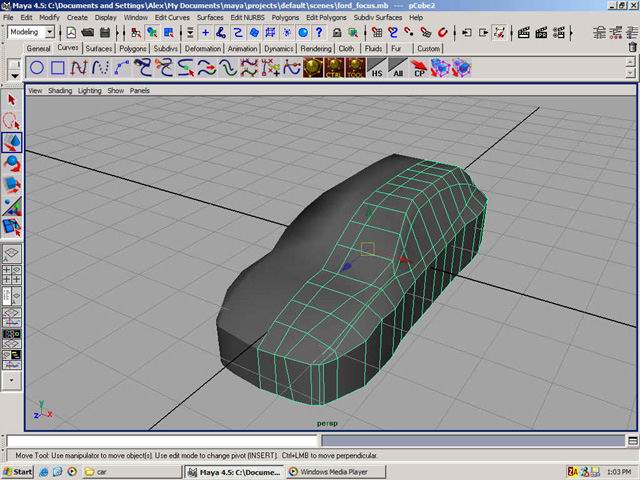Open the shelf options arrow at left of the shelf
This screenshot has height=480, width=640.
tap(14, 74)
